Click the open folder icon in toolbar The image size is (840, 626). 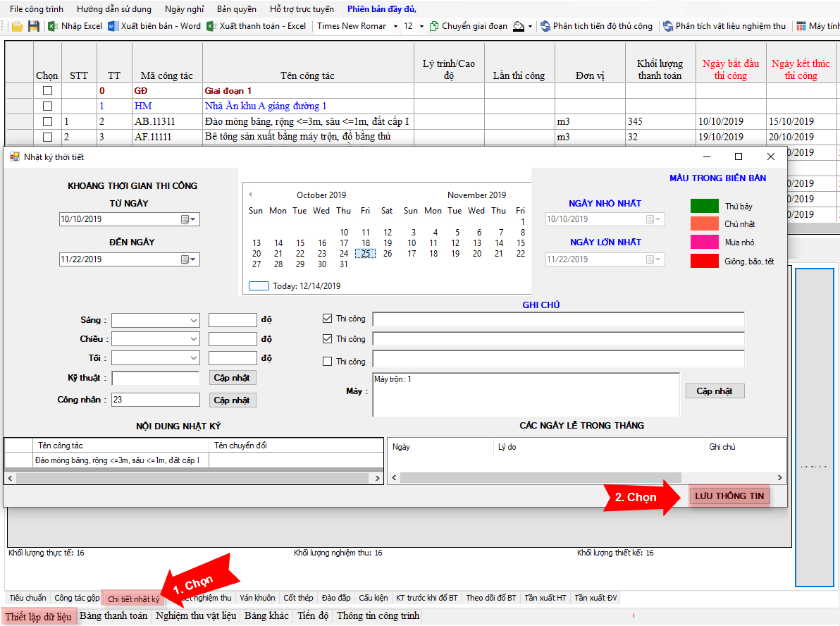click(x=18, y=26)
